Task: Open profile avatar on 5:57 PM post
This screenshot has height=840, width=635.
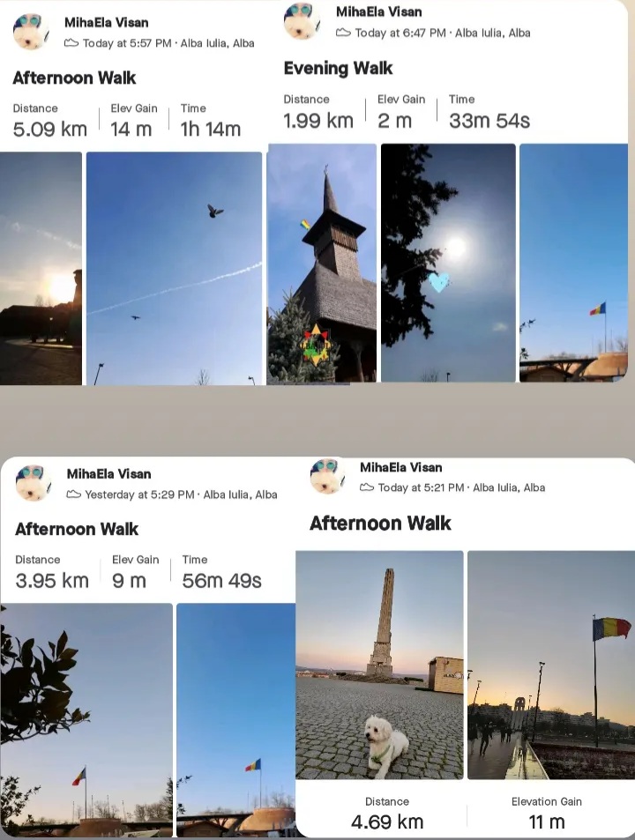Action: pos(31,32)
